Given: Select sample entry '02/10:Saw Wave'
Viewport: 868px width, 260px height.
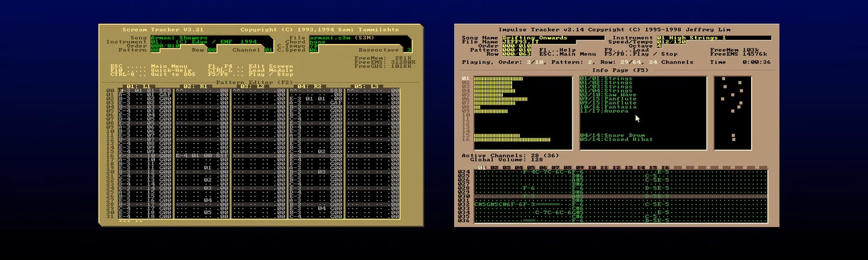Looking at the screenshot, I should tap(608, 95).
